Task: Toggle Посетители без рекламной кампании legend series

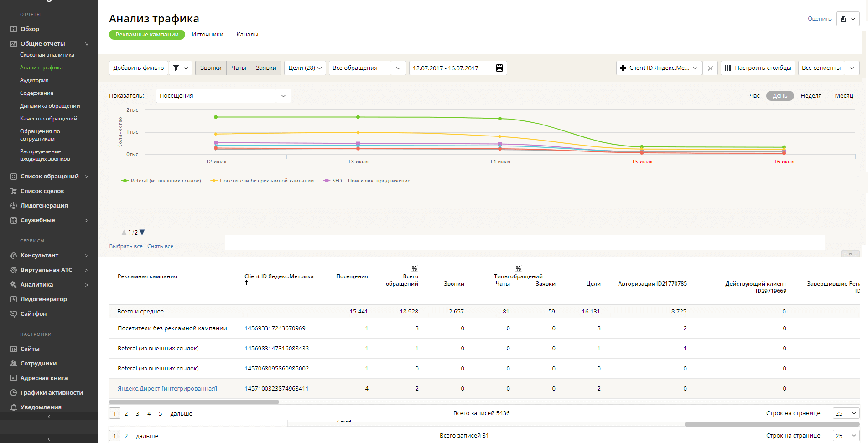Action: coord(262,181)
